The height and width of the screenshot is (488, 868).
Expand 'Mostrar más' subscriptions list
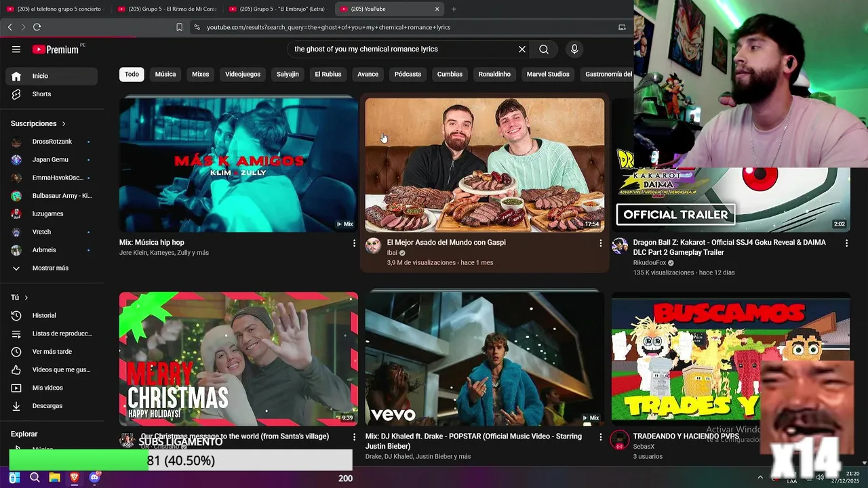coord(51,268)
